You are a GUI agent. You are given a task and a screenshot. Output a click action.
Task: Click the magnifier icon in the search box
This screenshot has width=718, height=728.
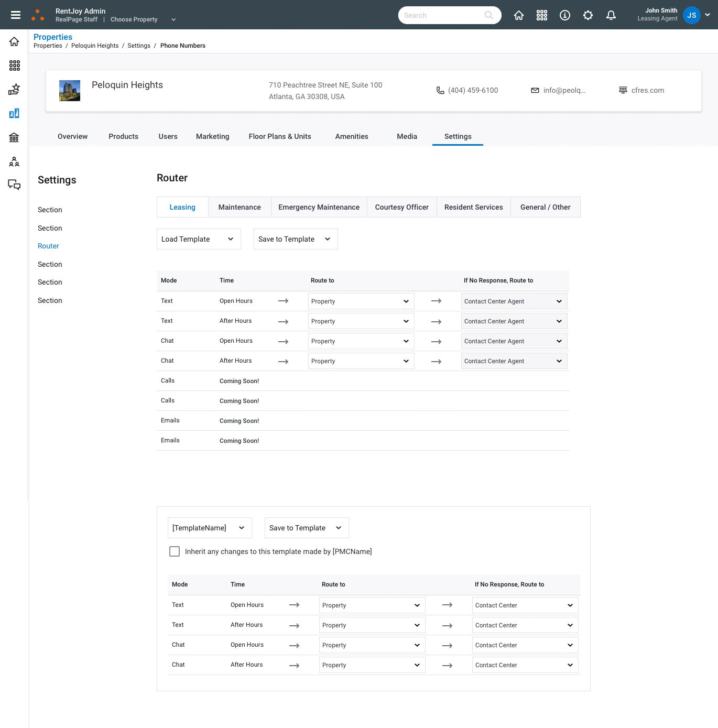[488, 15]
